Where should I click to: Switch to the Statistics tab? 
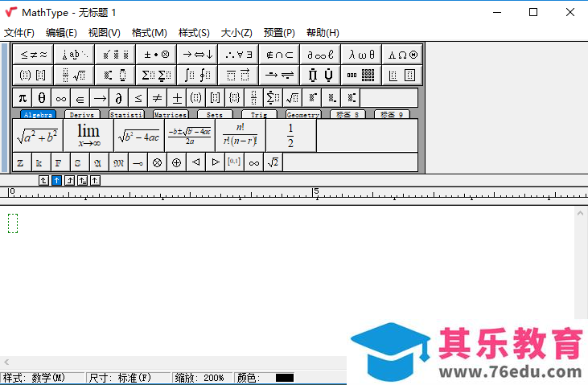click(x=126, y=115)
